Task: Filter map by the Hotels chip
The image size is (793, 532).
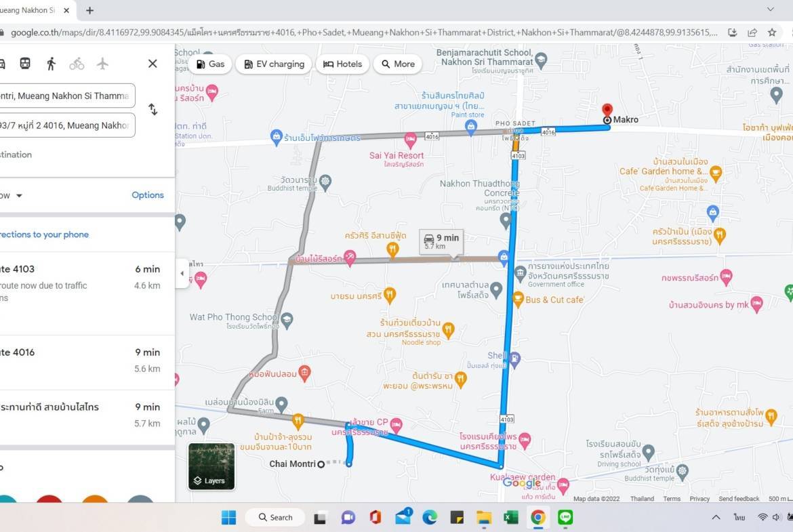Action: pyautogui.click(x=342, y=64)
